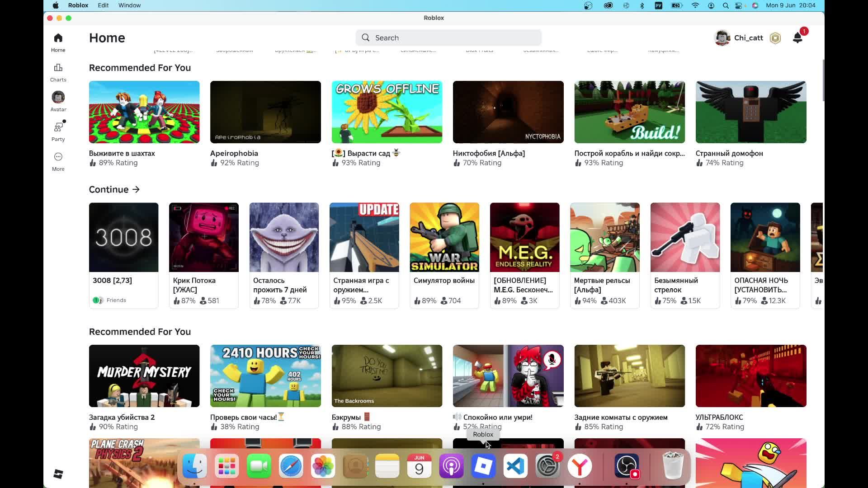Open the ОПАСНАЯ НОЧЬ game card

pos(765,256)
